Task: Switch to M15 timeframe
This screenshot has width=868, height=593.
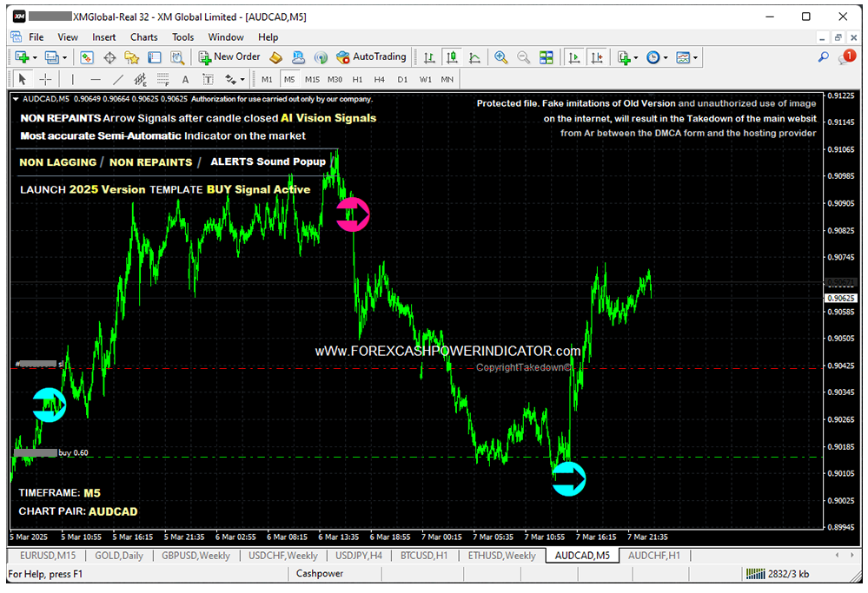Action: [312, 79]
